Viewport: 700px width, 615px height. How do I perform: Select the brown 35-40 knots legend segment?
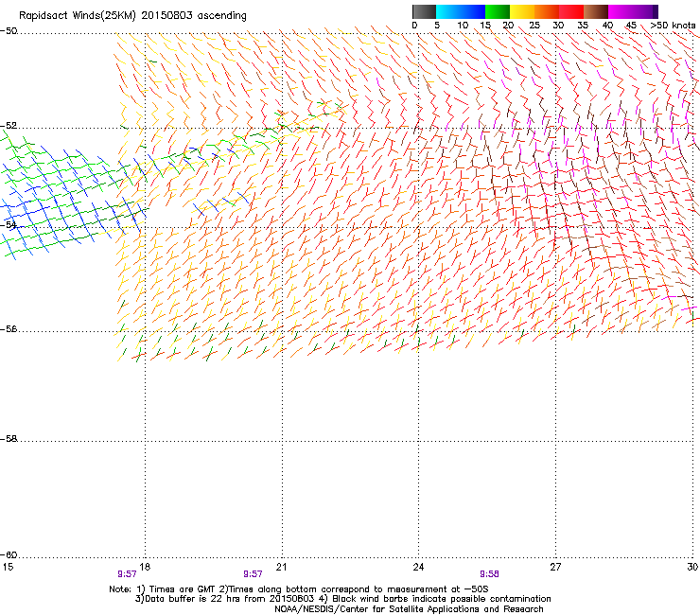(x=596, y=11)
